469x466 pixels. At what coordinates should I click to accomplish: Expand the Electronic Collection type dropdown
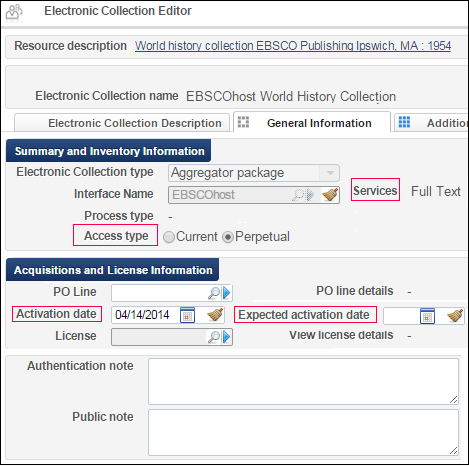330,173
